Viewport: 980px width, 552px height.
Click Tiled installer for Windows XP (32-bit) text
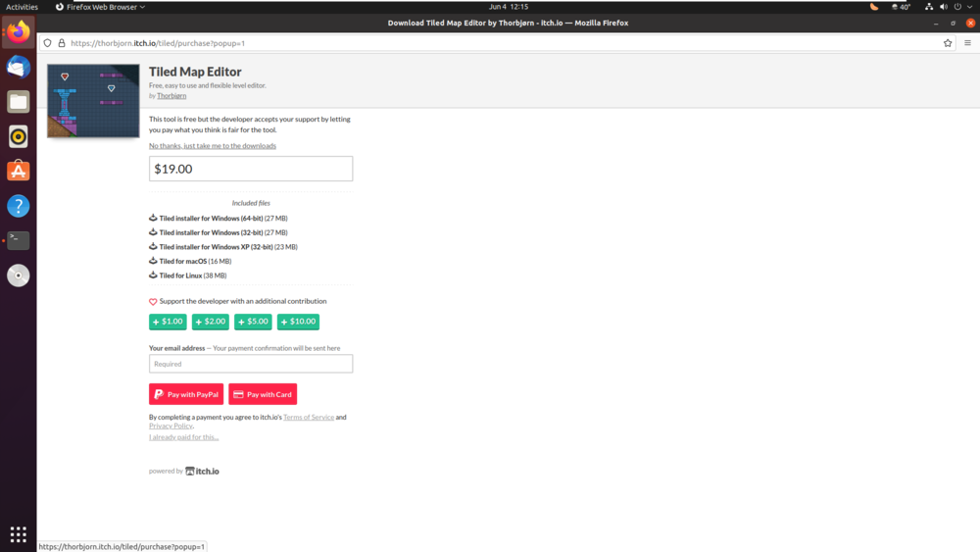coord(216,247)
